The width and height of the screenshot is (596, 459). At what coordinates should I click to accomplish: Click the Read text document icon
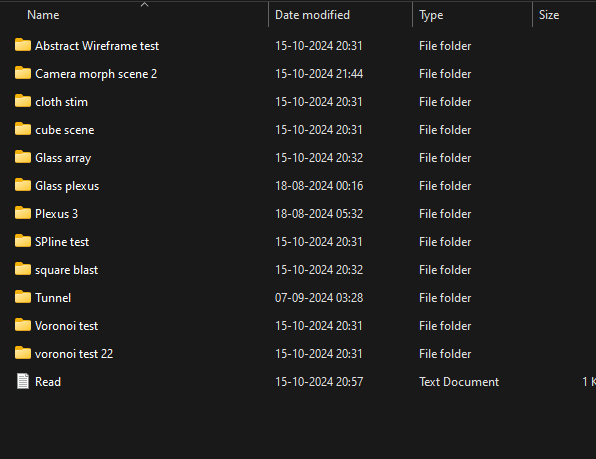[x=23, y=381]
